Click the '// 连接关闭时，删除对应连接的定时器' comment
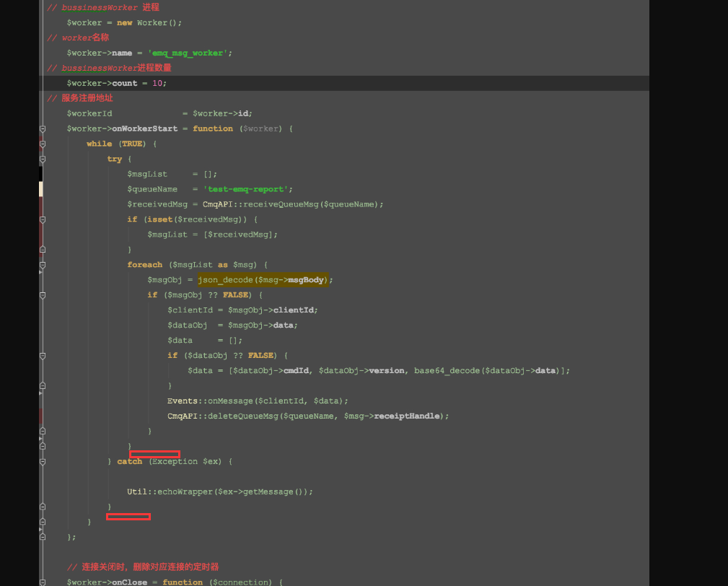The width and height of the screenshot is (728, 586). pyautogui.click(x=143, y=567)
